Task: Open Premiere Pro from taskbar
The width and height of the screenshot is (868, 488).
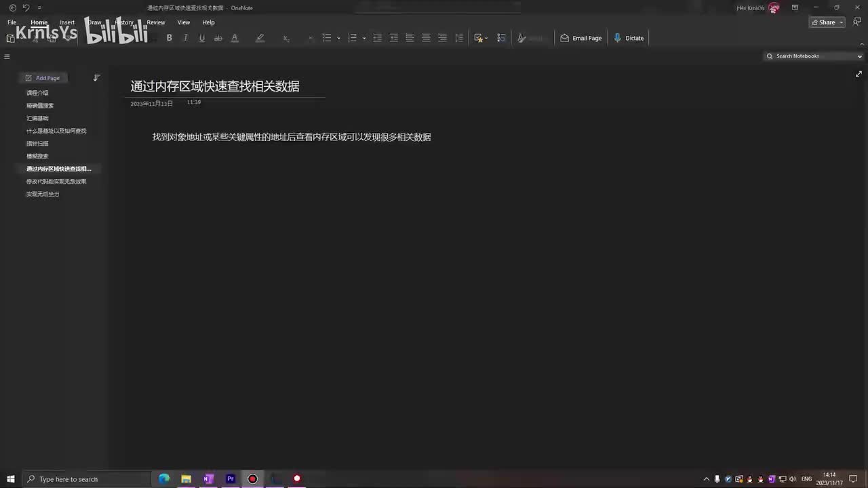Action: (x=231, y=479)
